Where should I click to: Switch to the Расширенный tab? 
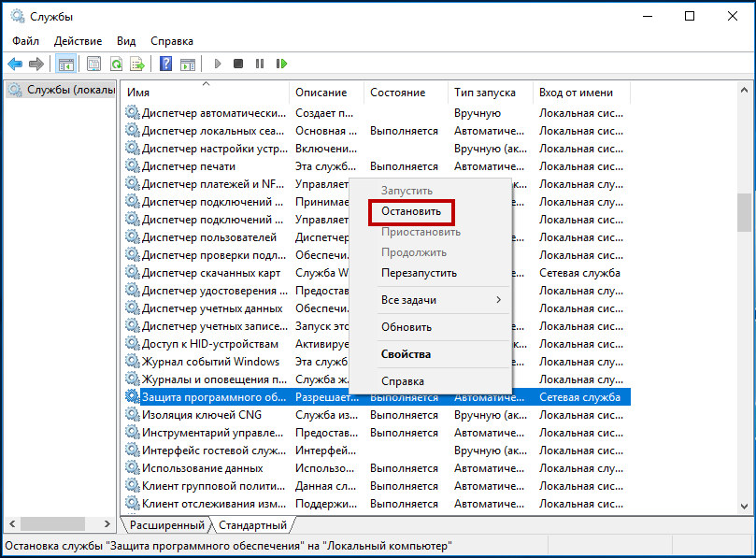point(167,525)
